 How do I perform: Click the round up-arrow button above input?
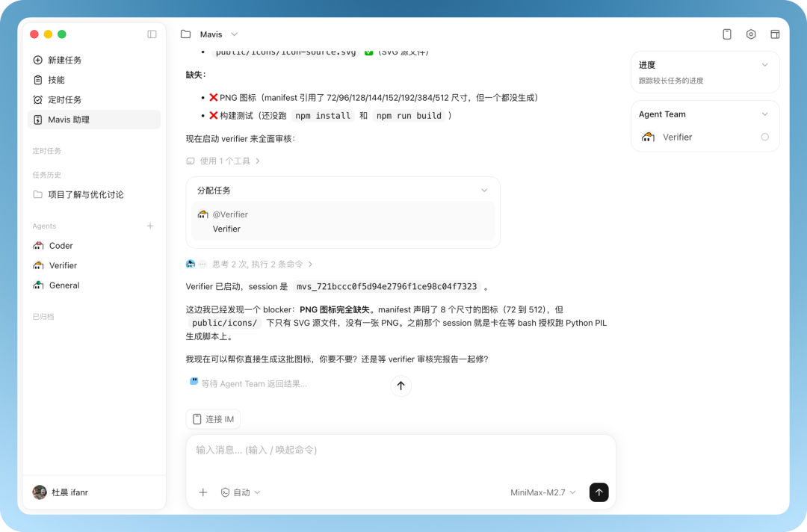coord(401,386)
